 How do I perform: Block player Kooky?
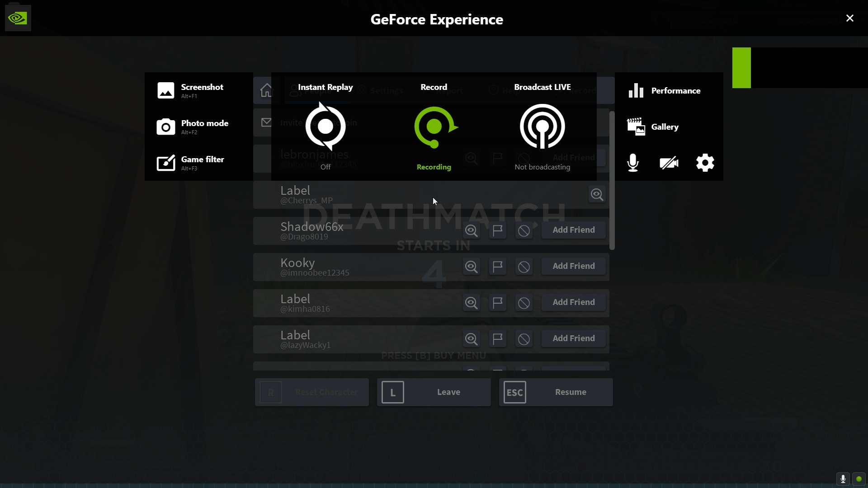point(524,267)
